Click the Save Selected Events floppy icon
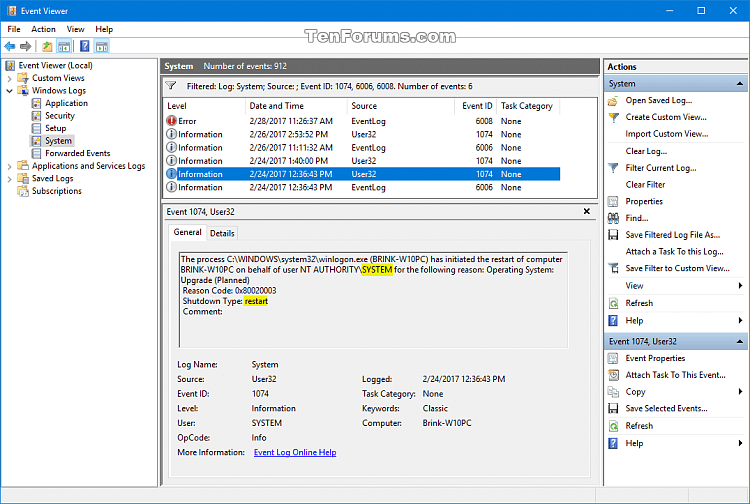 [x=613, y=408]
